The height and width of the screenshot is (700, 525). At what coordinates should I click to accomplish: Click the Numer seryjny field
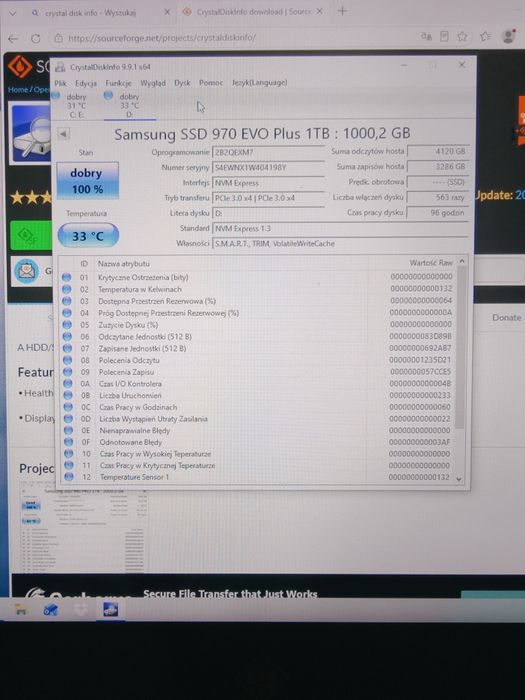click(x=268, y=167)
